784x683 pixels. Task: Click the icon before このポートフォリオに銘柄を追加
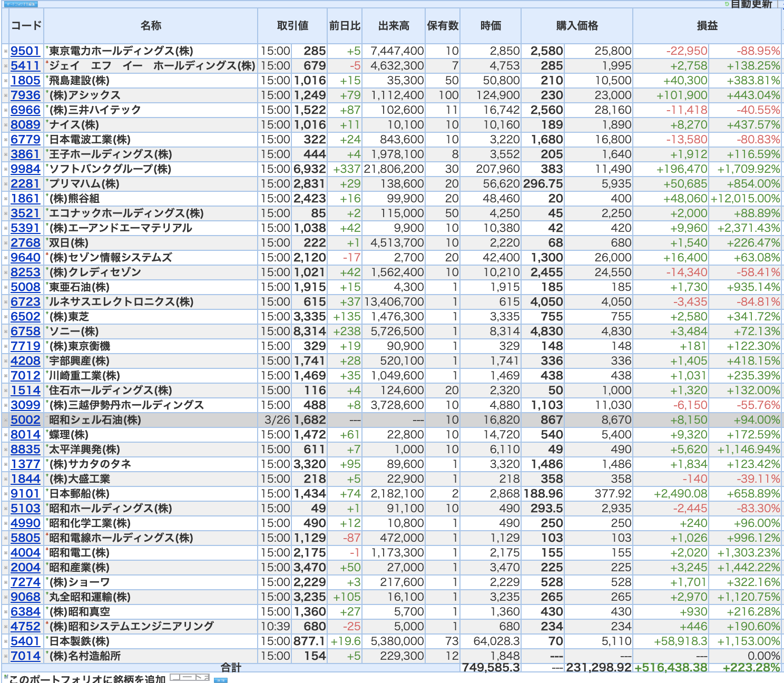[x=5, y=676]
